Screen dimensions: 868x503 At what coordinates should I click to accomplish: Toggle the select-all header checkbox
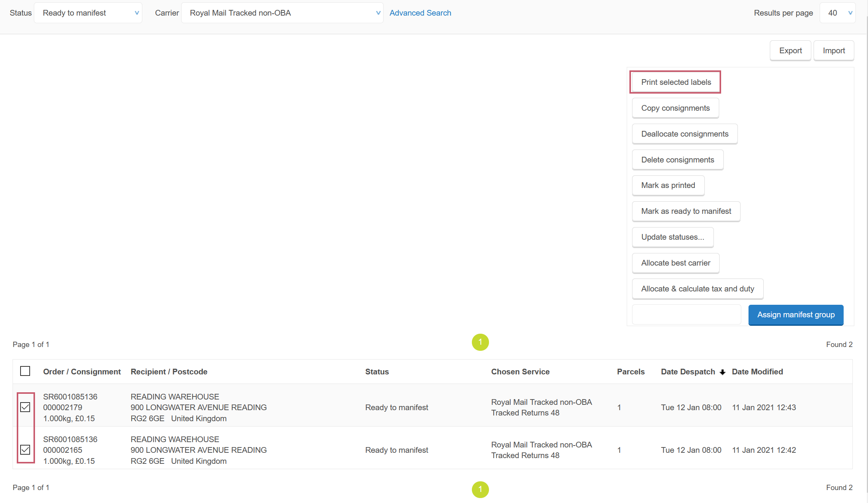point(25,371)
